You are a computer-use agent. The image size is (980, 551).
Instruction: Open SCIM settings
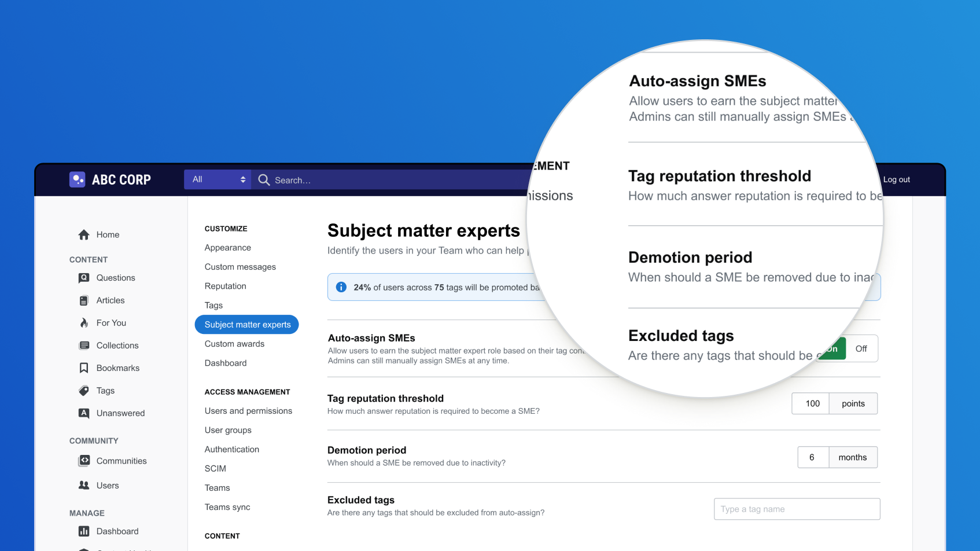point(215,468)
